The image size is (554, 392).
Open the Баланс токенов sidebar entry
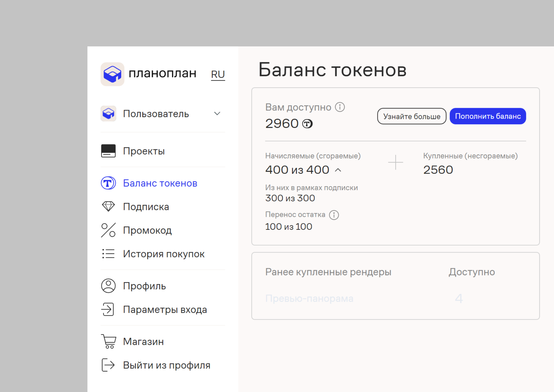160,183
